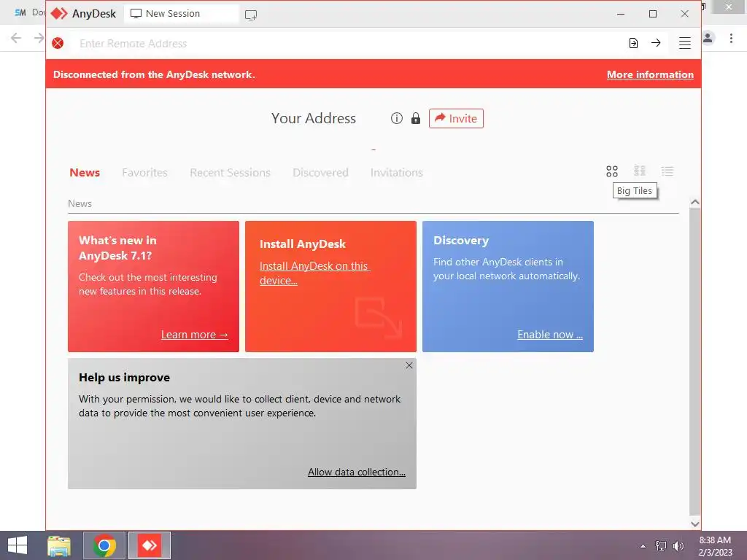Click the taskbar clock showing 8:38 AM
The image size is (747, 560).
click(715, 546)
